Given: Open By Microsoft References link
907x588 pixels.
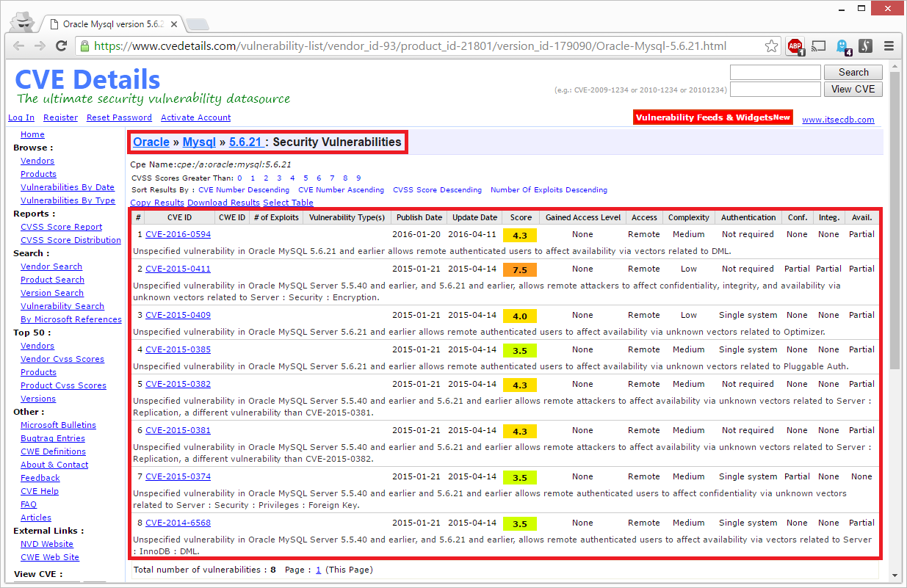Looking at the screenshot, I should tap(71, 319).
